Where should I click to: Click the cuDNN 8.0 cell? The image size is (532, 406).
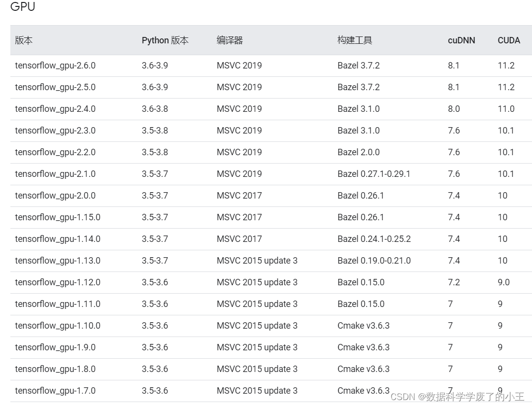[x=454, y=109]
